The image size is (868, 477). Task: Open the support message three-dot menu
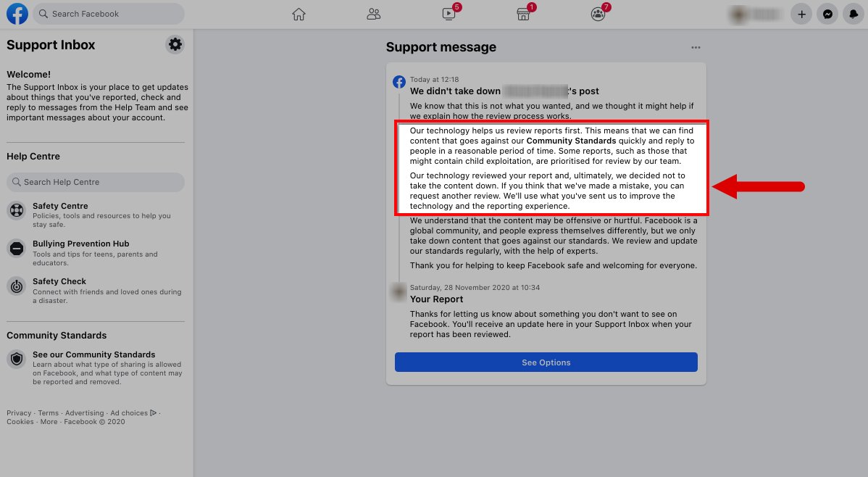click(x=696, y=48)
